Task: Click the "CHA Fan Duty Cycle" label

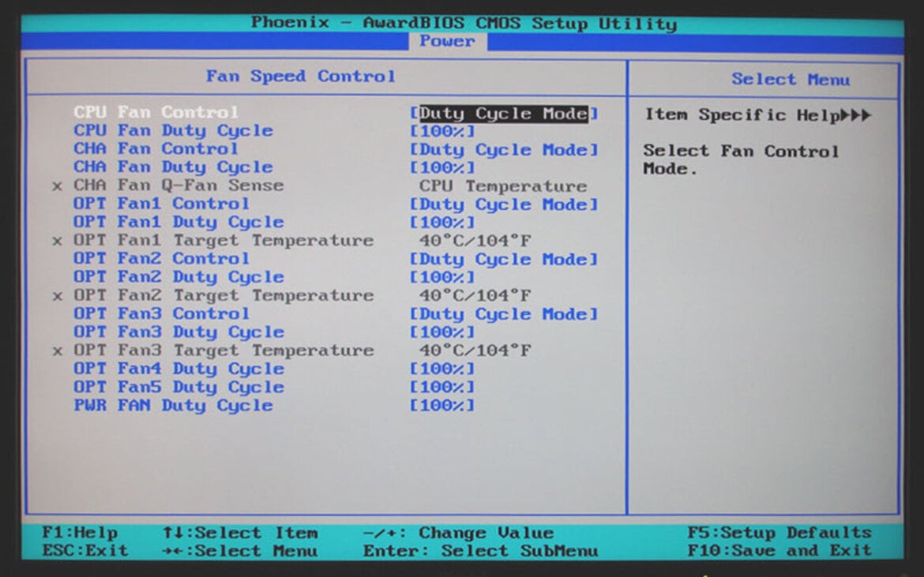Action: [173, 167]
